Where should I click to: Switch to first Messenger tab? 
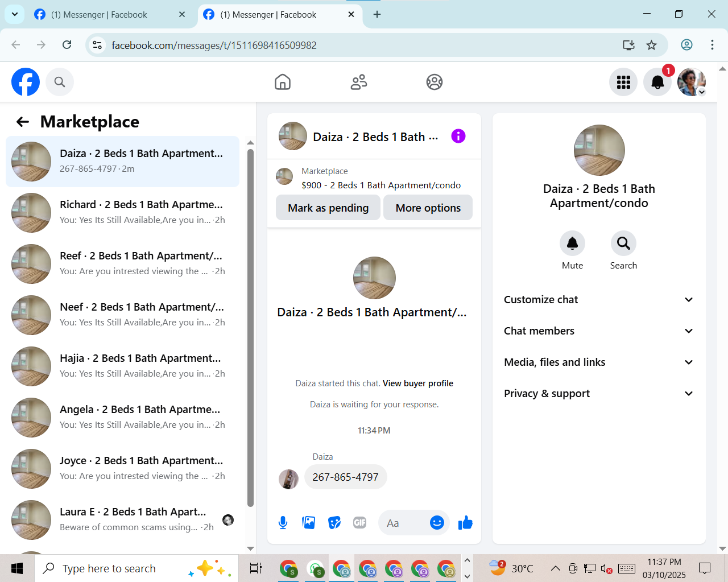coord(109,15)
